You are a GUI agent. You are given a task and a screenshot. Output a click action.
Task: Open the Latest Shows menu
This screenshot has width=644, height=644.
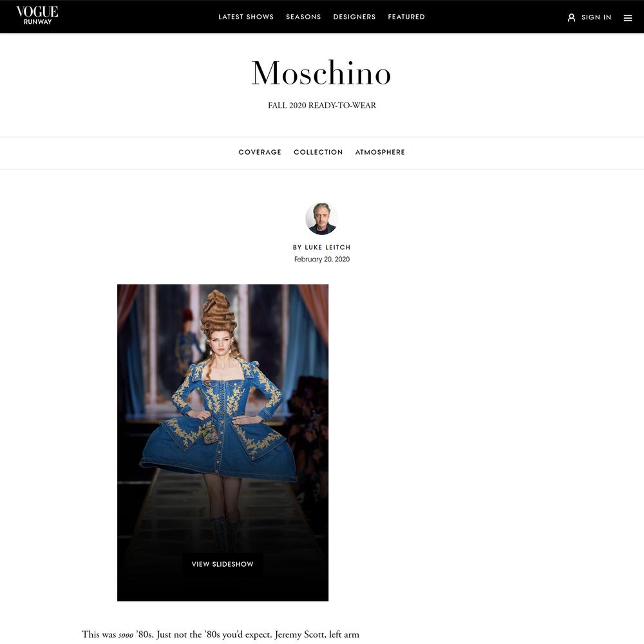point(245,17)
